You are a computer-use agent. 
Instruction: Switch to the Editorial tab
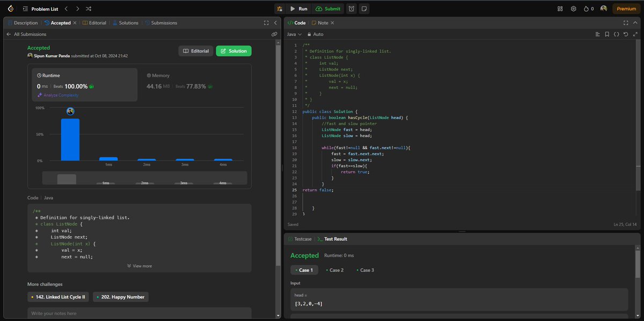click(94, 23)
